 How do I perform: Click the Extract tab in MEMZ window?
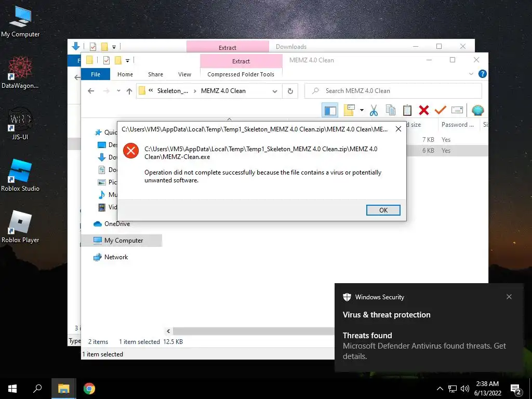coord(241,61)
